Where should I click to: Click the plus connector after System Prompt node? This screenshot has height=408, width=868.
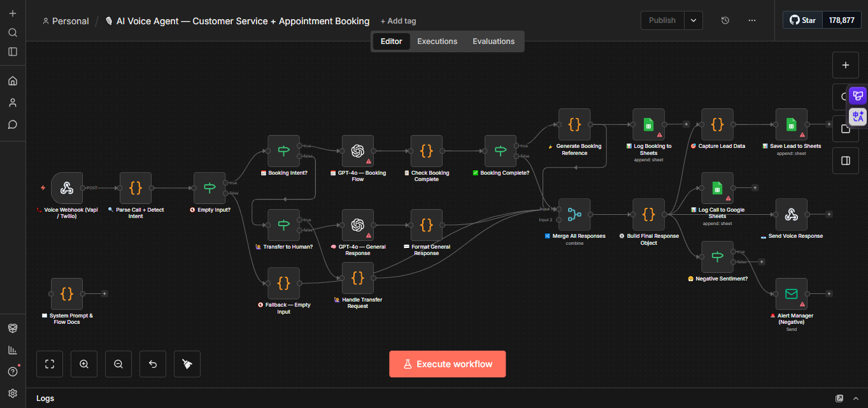coord(104,294)
